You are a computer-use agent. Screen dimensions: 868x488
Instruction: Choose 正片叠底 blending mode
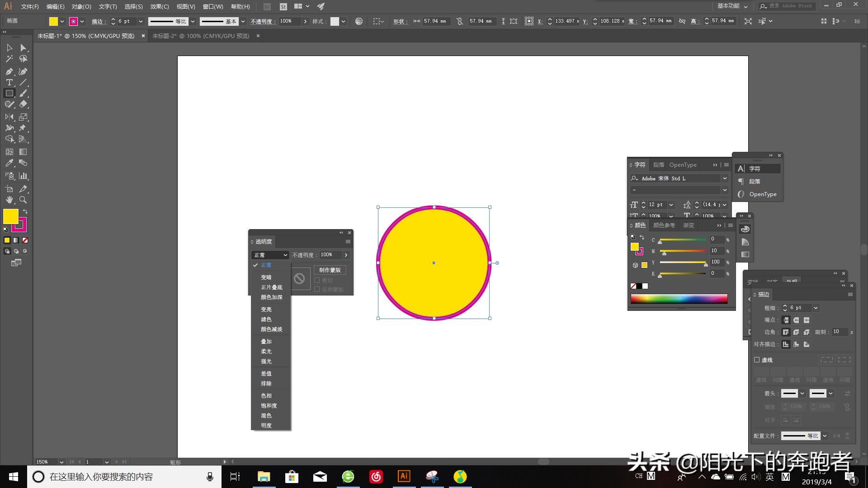pyautogui.click(x=271, y=287)
